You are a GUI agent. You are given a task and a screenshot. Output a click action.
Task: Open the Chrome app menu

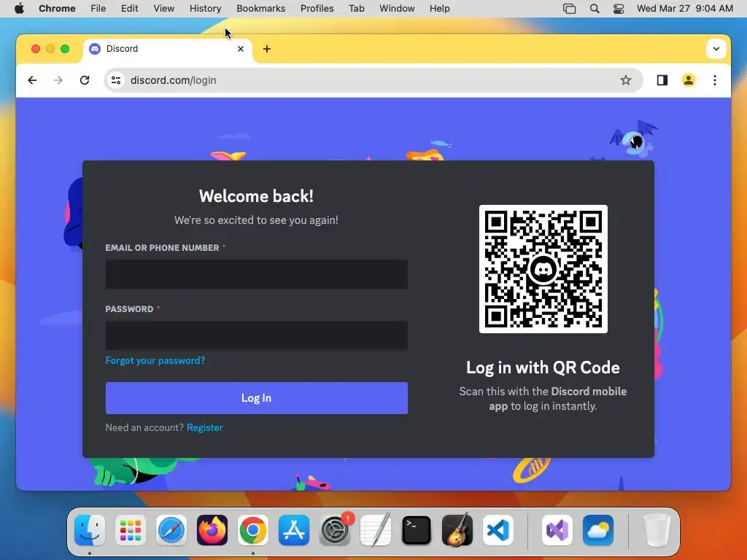[57, 9]
